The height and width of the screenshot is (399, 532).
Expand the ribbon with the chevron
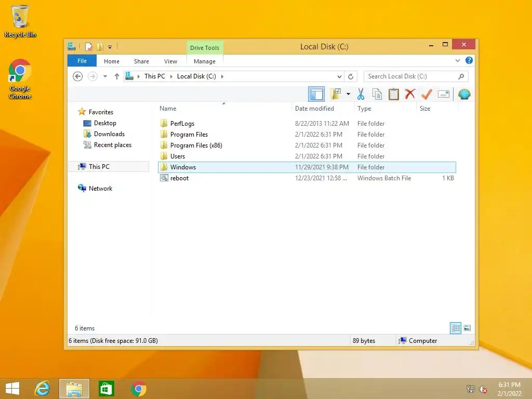[457, 60]
